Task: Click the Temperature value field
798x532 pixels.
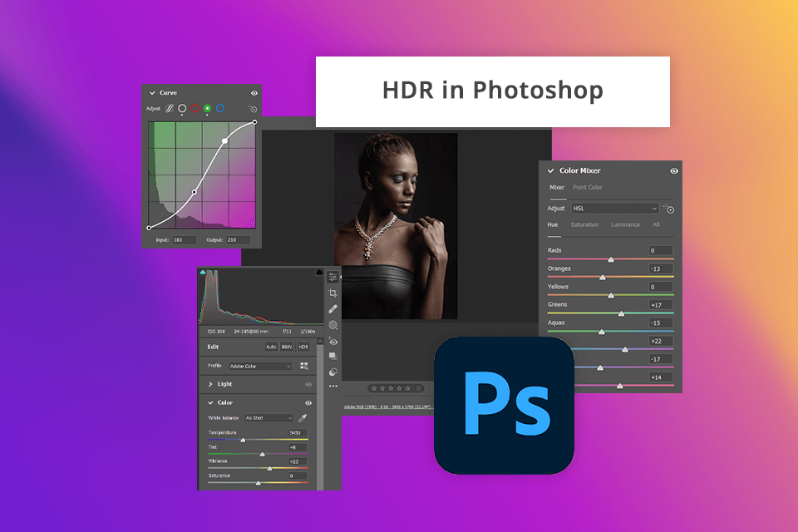Action: pyautogui.click(x=298, y=433)
